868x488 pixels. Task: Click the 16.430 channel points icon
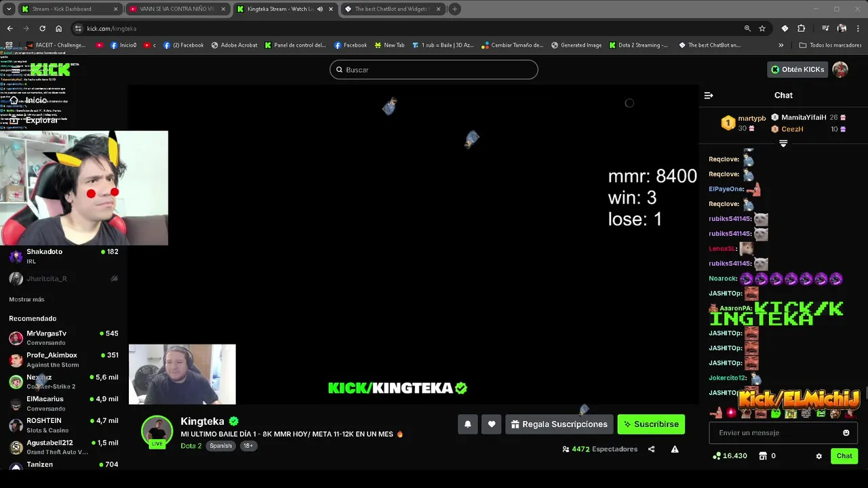717,455
